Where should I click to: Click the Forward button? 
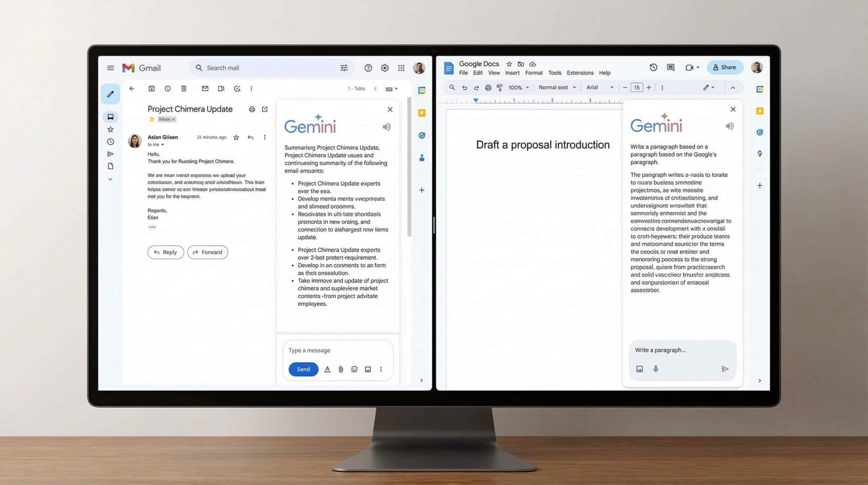coord(208,252)
